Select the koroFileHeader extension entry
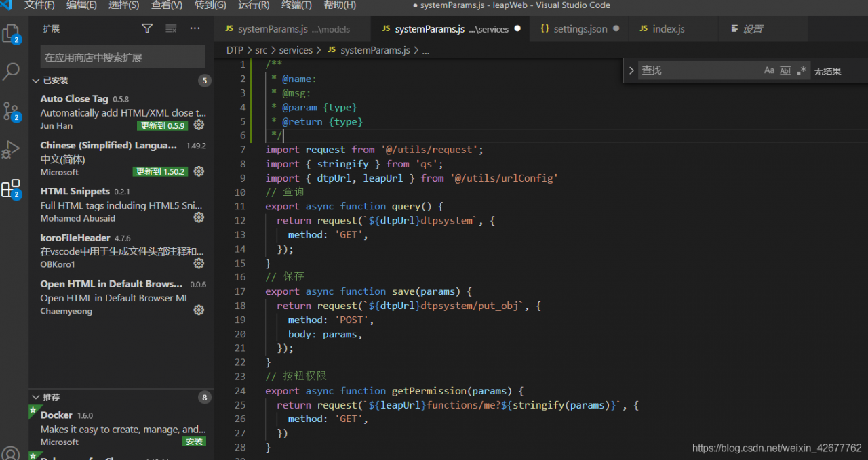Viewport: 868px width, 460px height. pos(121,251)
